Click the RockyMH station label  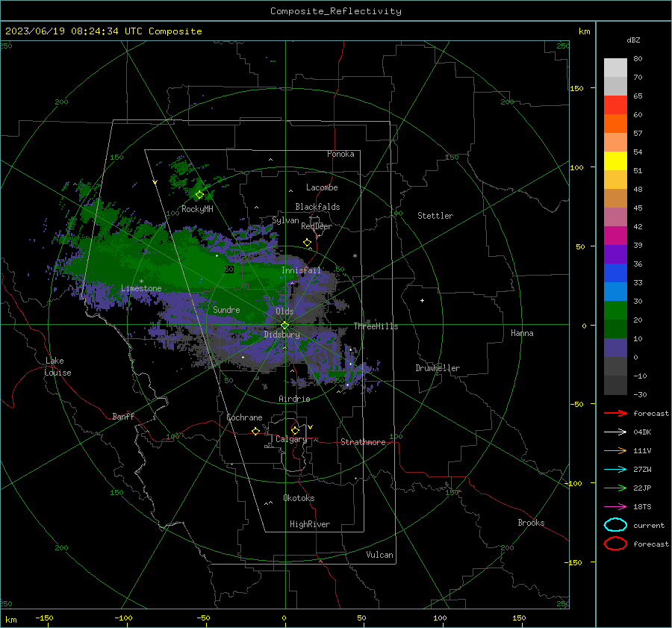197,209
